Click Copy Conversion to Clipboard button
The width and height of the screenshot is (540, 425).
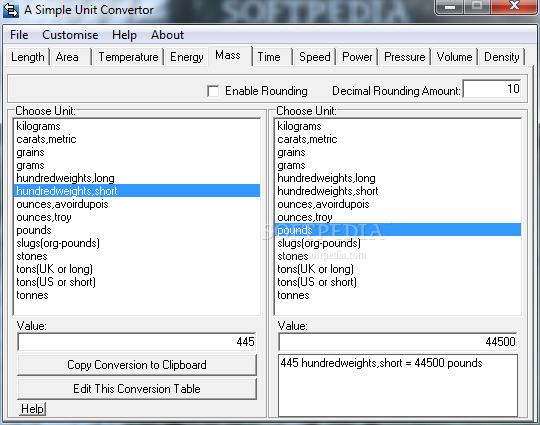pyautogui.click(x=137, y=365)
